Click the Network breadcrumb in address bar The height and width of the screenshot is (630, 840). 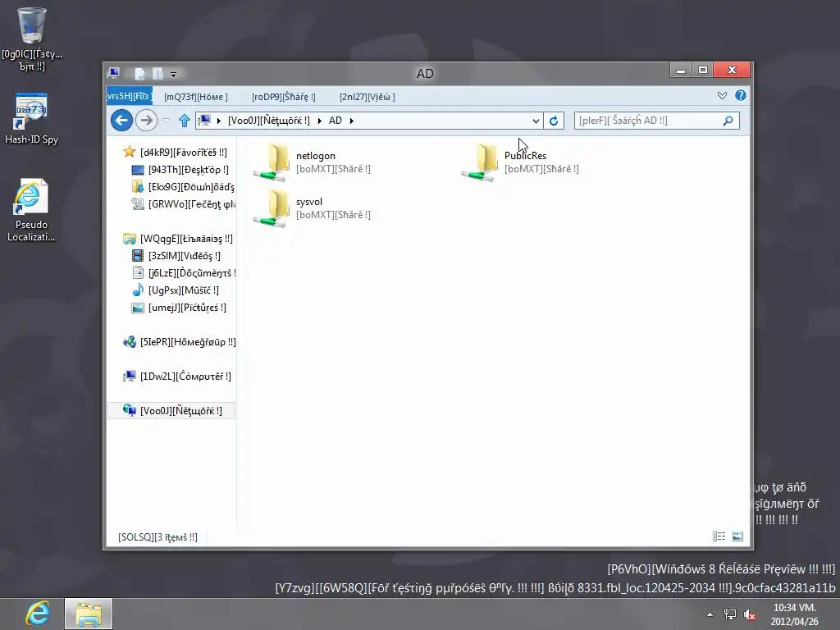click(x=268, y=121)
